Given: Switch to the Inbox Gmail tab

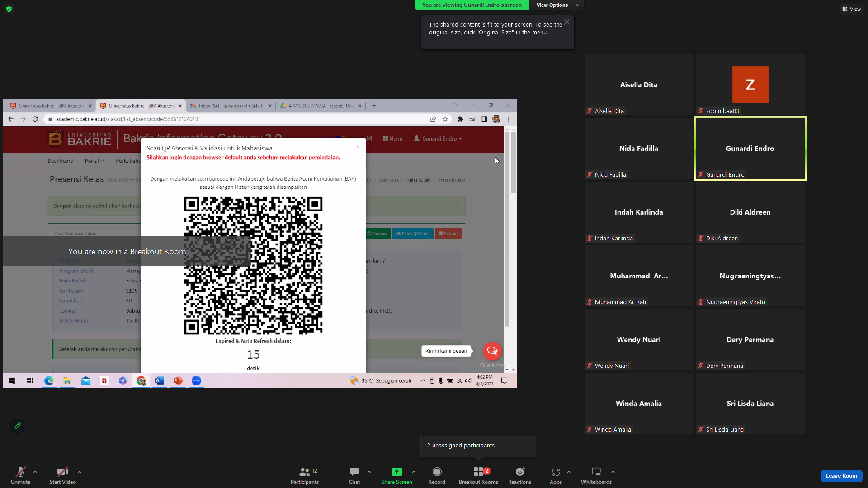Looking at the screenshot, I should point(230,106).
